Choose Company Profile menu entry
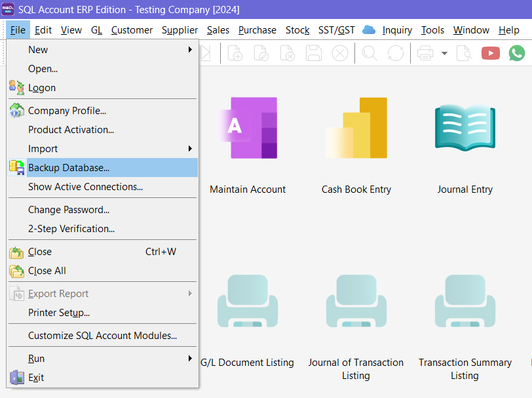This screenshot has width=532, height=398. pos(67,111)
